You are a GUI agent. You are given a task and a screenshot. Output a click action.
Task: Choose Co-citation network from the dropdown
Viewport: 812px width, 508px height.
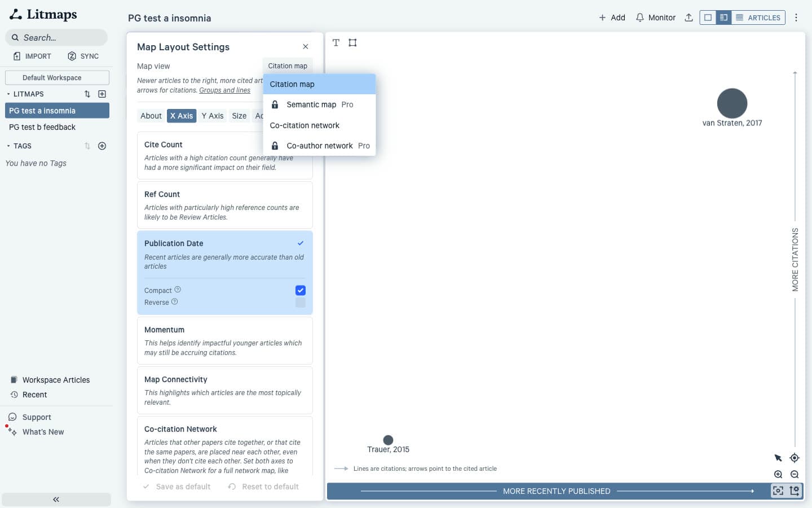click(x=319, y=125)
